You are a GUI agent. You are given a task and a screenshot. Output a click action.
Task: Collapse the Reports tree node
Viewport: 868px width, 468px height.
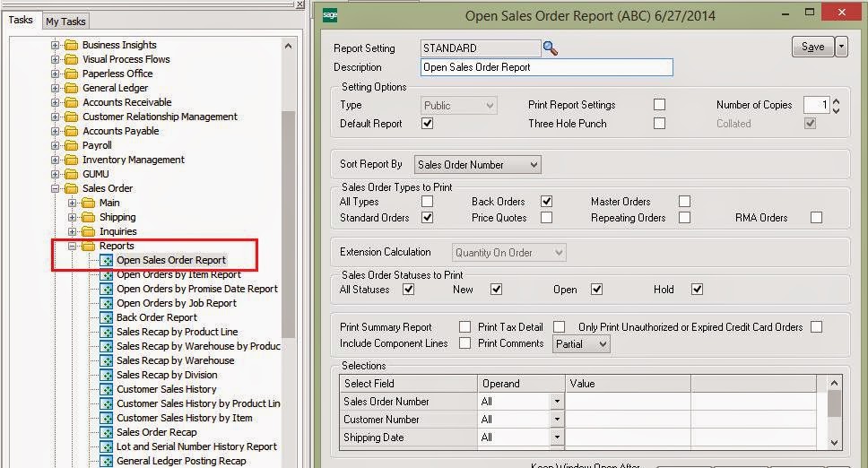pos(72,246)
